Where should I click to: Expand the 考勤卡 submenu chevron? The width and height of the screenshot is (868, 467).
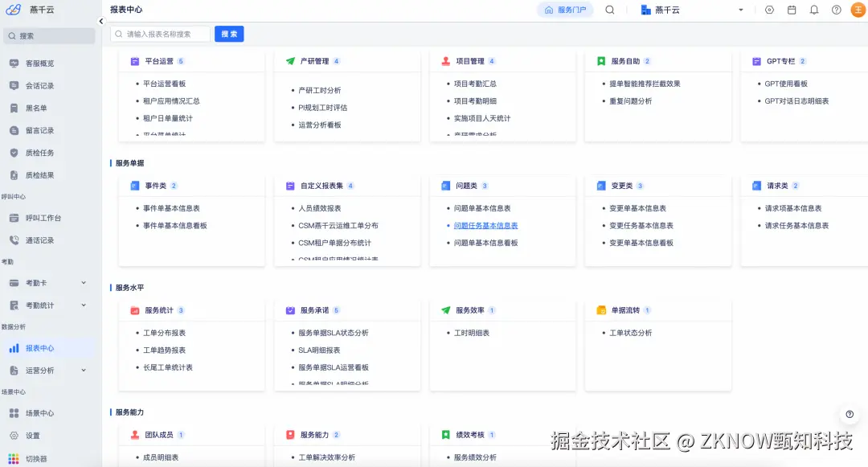click(84, 283)
